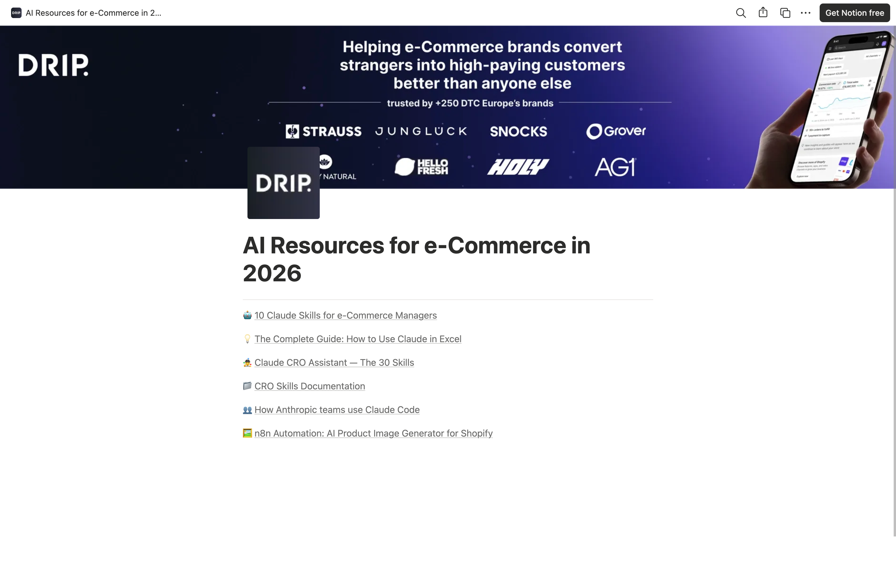Click the share icon in top bar
Screen dimensions: 896x588
pos(763,13)
